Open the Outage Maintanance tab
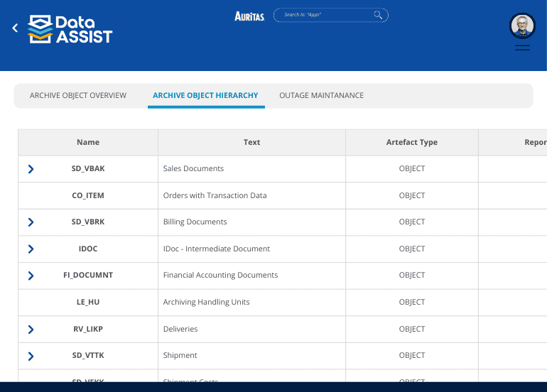 tap(321, 96)
